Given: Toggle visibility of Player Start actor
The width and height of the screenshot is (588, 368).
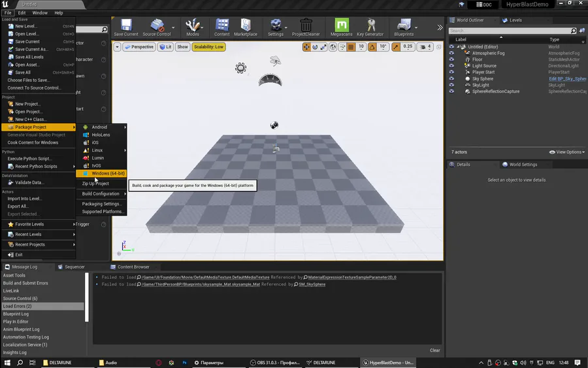Looking at the screenshot, I should pyautogui.click(x=451, y=72).
